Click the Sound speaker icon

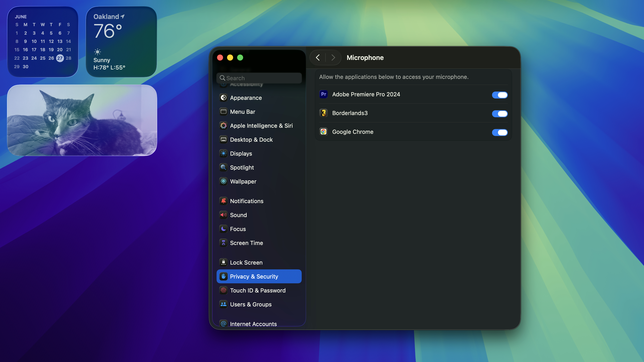(223, 215)
